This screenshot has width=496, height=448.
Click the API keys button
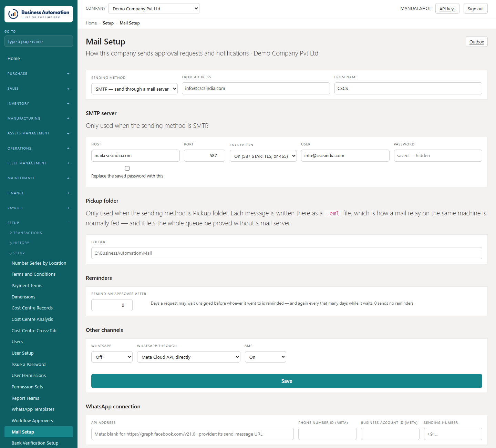447,9
